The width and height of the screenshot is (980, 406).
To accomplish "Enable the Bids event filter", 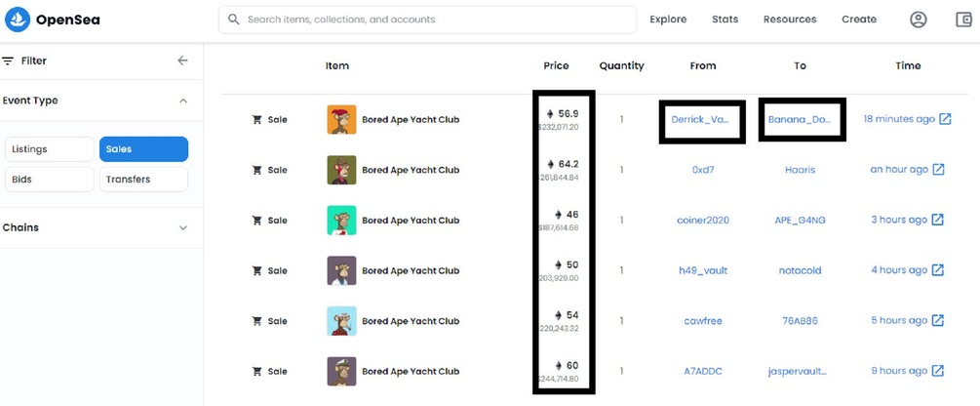I will tap(49, 180).
